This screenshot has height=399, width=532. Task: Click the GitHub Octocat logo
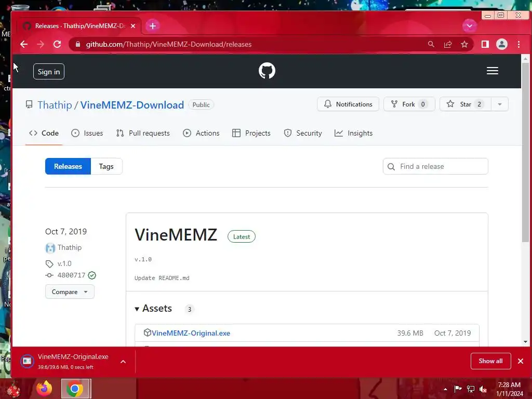(x=267, y=71)
